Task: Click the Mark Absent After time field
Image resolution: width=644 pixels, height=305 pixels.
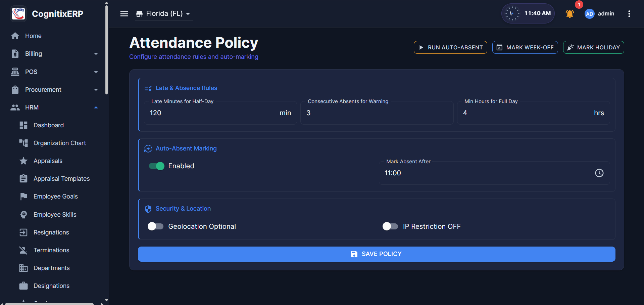Action: (x=494, y=173)
